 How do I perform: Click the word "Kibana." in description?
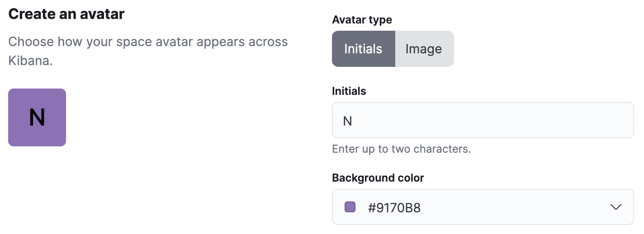[31, 61]
